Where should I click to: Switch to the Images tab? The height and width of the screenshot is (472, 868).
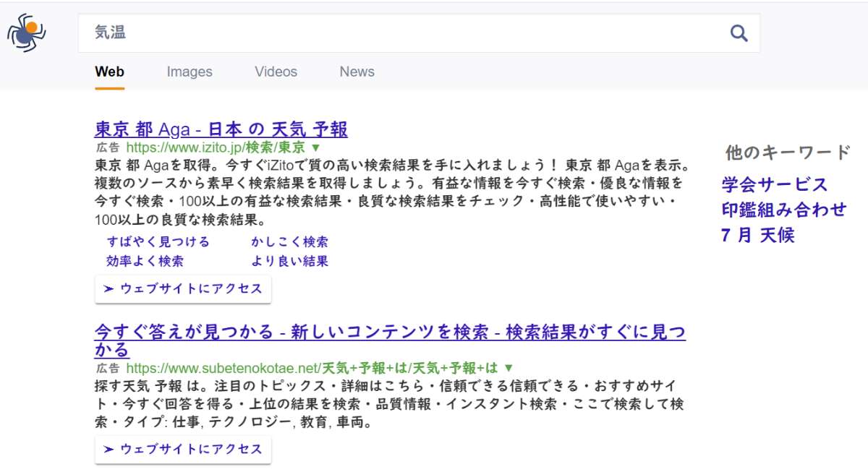pyautogui.click(x=190, y=72)
